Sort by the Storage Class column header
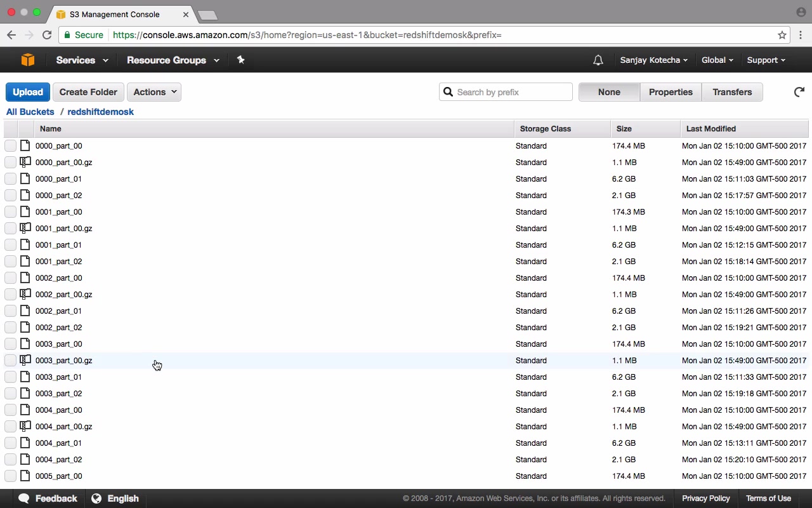812x508 pixels. [x=562, y=128]
